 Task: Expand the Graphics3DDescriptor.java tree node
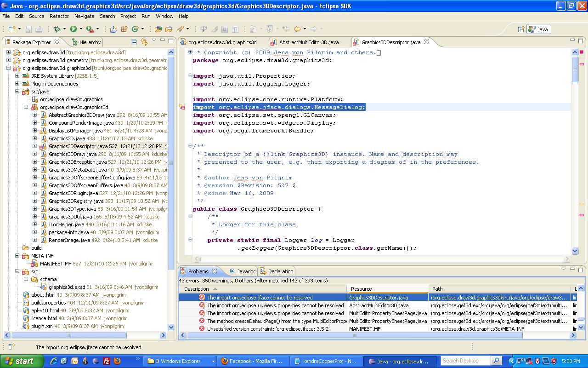pos(34,146)
